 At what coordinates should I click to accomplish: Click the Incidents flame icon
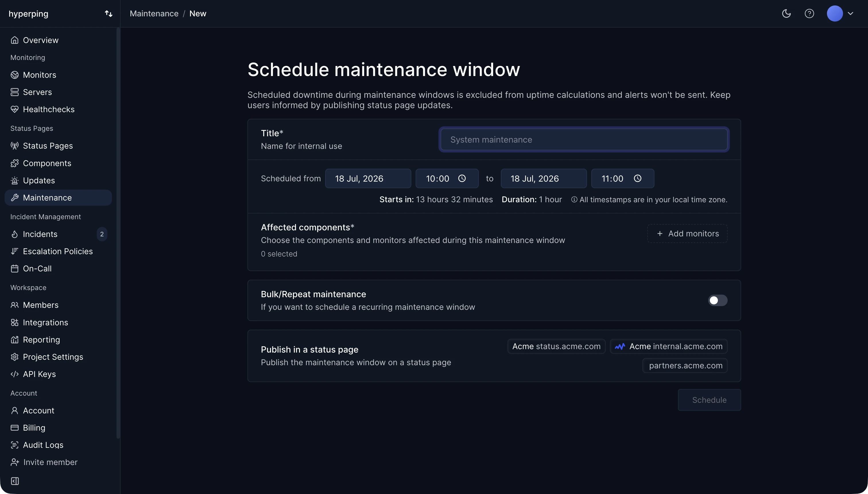click(15, 234)
